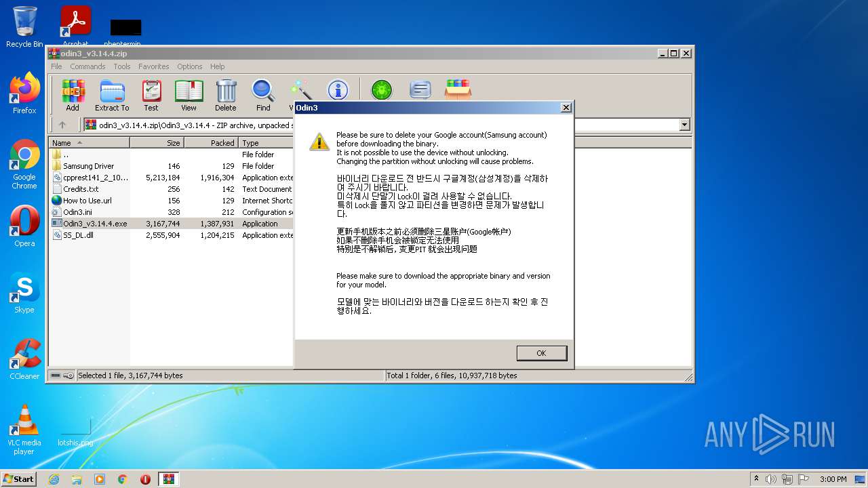868x488 pixels.
Task: Expand the archive path dropdown arrow
Action: tap(684, 125)
